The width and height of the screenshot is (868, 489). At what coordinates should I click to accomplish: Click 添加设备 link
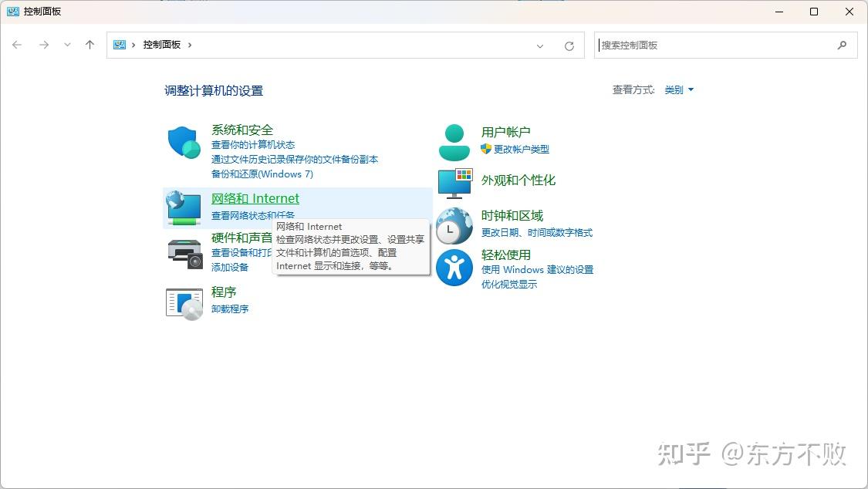(230, 267)
